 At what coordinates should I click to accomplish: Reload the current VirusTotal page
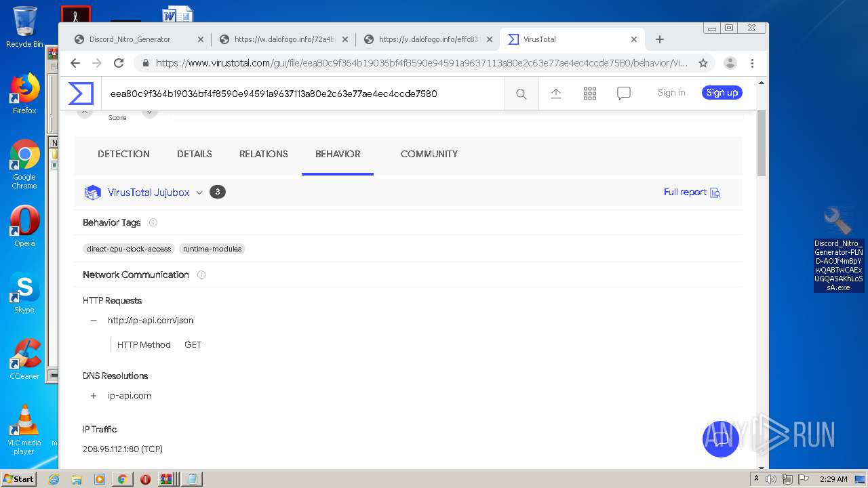click(119, 63)
